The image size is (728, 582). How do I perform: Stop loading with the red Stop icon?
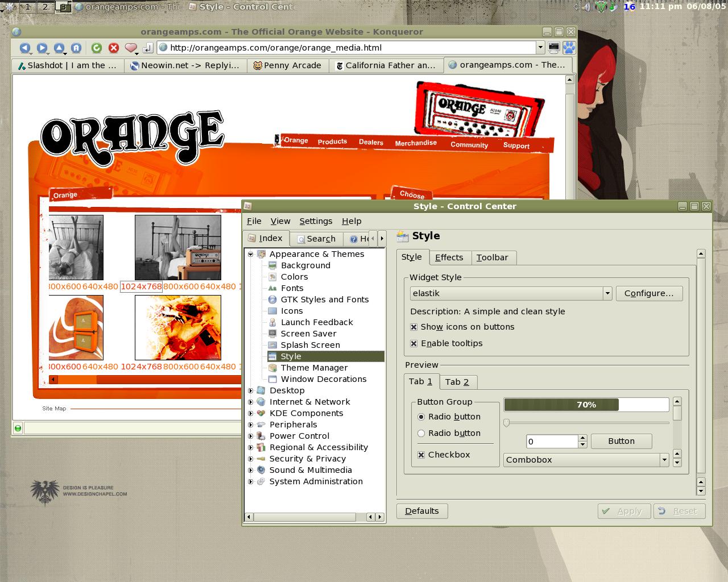tap(114, 48)
